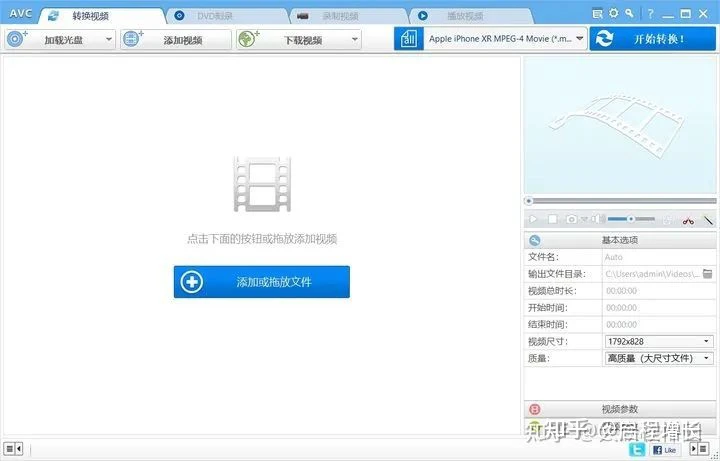Image resolution: width=720 pixels, height=461 pixels.
Task: Switch to the 录制视频 tab
Action: click(x=349, y=16)
